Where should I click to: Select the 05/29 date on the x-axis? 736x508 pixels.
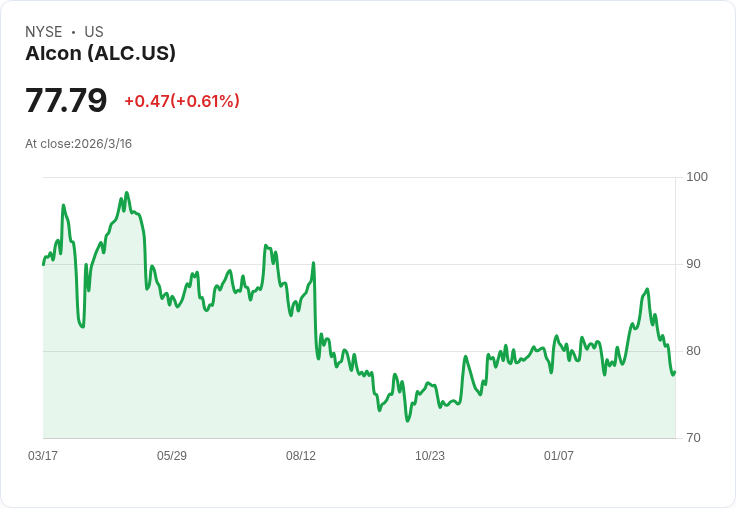[172, 456]
